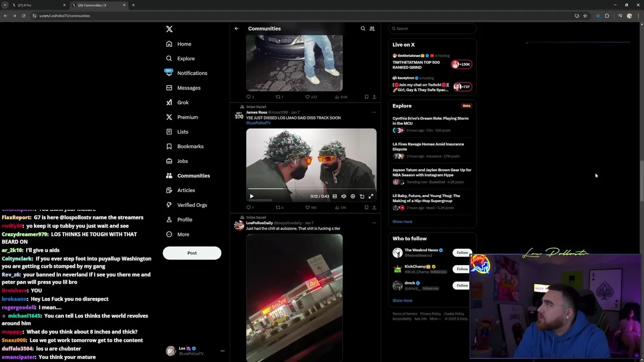Seek along the video progress bar
The height and width of the screenshot is (362, 644).
(x=311, y=189)
